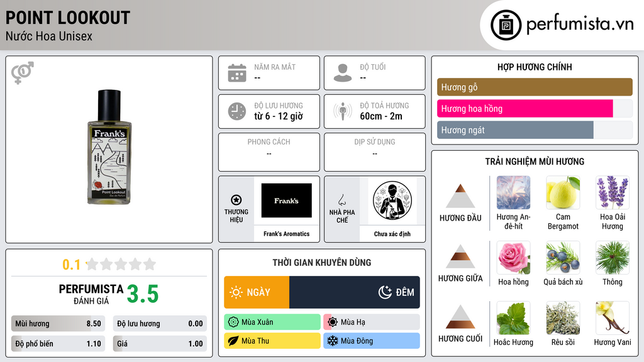
Task: Choose the Mùa Đông season tag
Action: click(x=372, y=341)
